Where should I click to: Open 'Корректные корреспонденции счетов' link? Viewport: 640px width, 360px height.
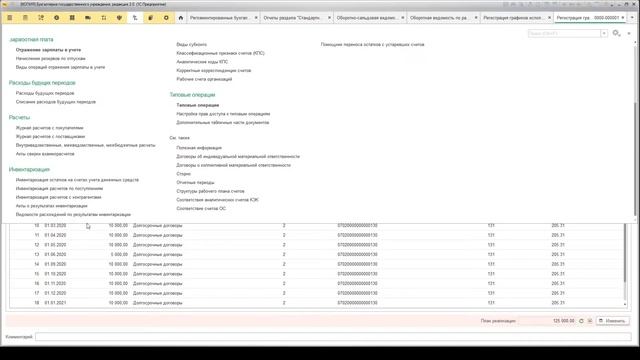pyautogui.click(x=213, y=71)
